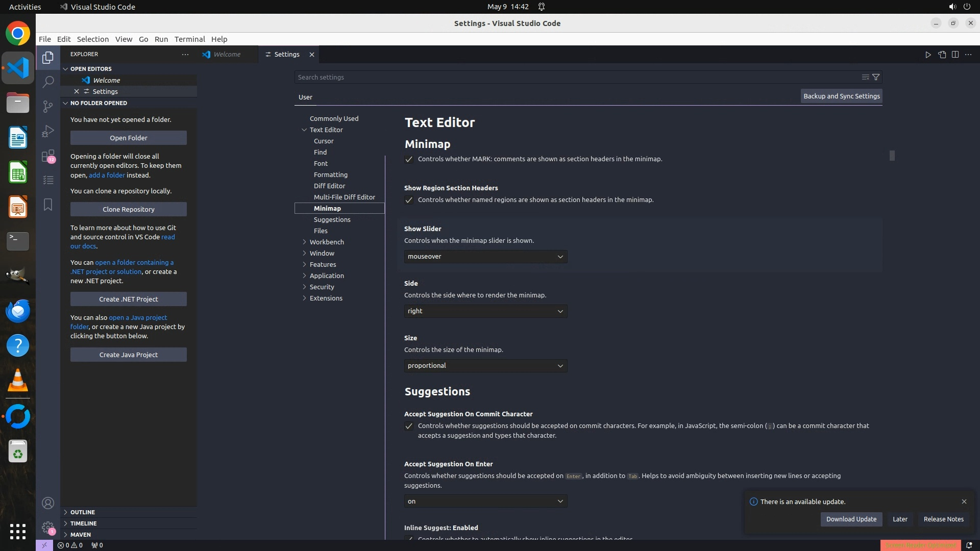Click the Download Update button
980x551 pixels.
pos(851,519)
